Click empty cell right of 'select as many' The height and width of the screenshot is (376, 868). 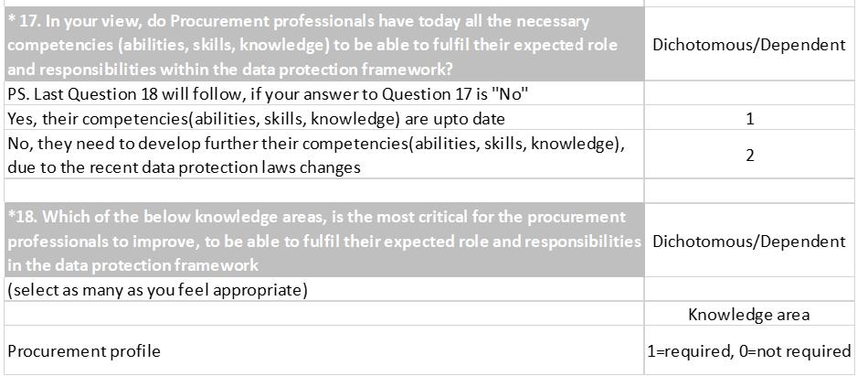tap(749, 291)
